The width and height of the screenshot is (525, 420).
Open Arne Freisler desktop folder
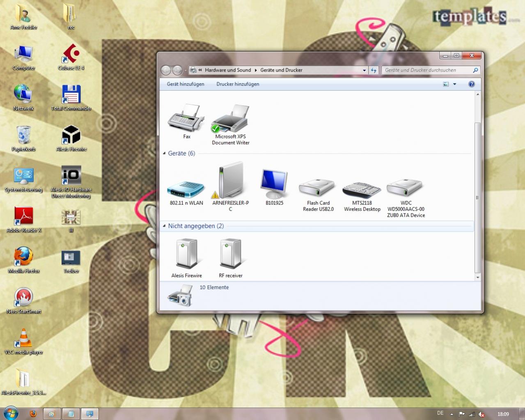click(23, 16)
